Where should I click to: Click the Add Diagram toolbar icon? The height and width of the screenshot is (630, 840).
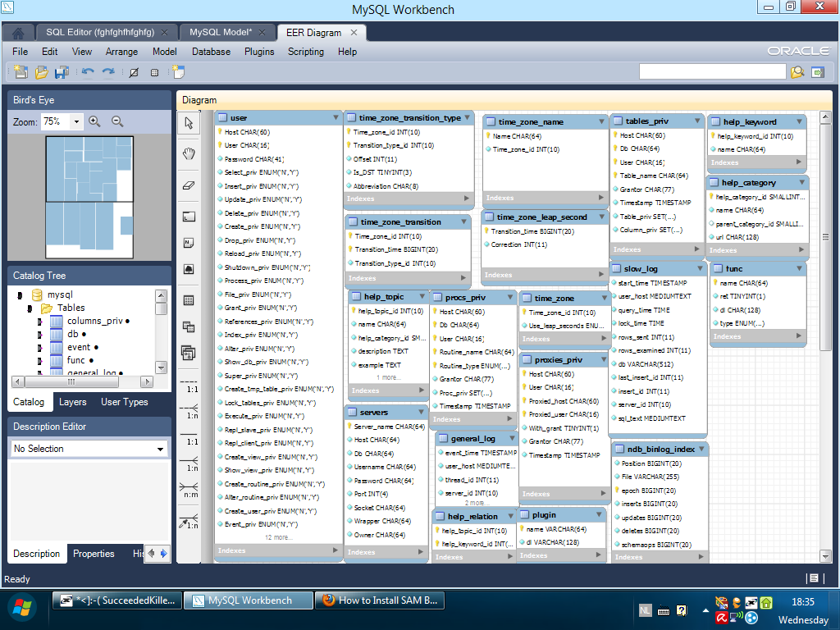[x=178, y=72]
